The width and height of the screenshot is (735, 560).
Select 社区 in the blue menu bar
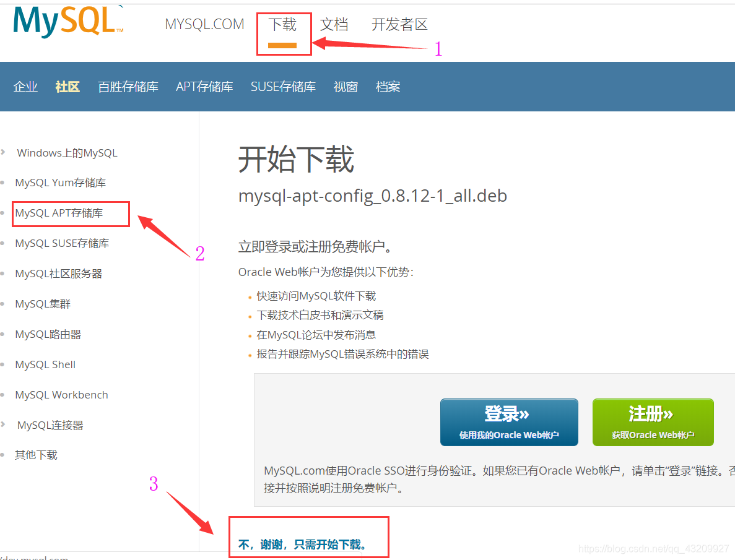click(x=67, y=87)
